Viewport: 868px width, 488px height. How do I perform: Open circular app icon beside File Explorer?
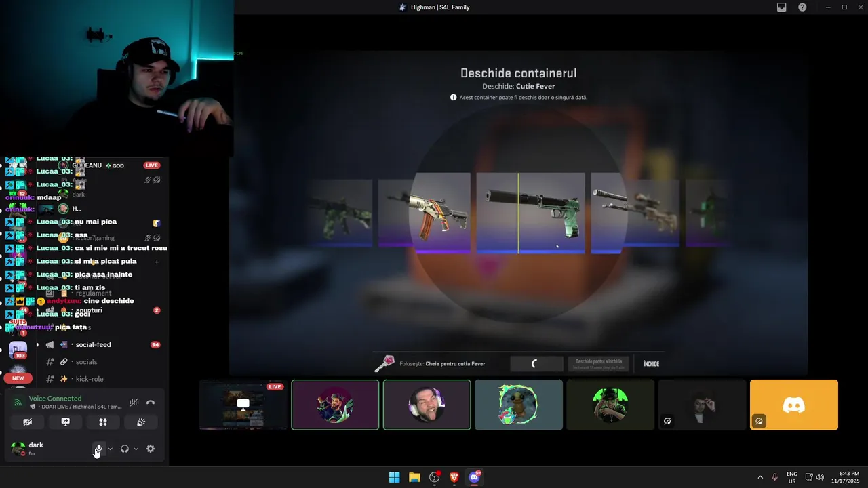click(x=434, y=477)
